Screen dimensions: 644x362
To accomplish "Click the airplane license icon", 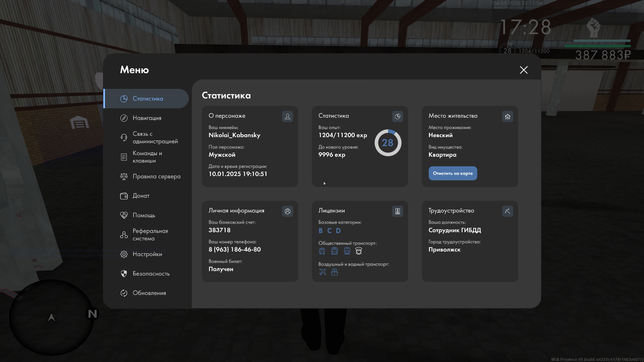I will coord(322,272).
